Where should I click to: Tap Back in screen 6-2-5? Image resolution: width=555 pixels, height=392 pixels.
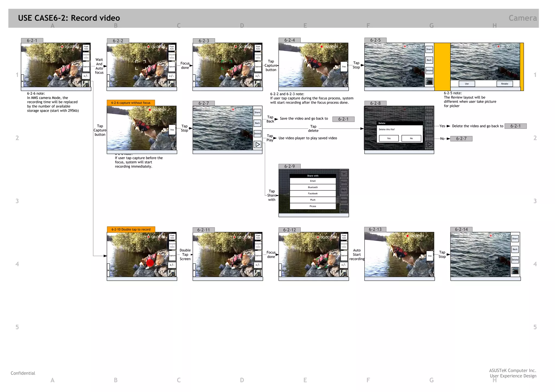pyautogui.click(x=429, y=60)
